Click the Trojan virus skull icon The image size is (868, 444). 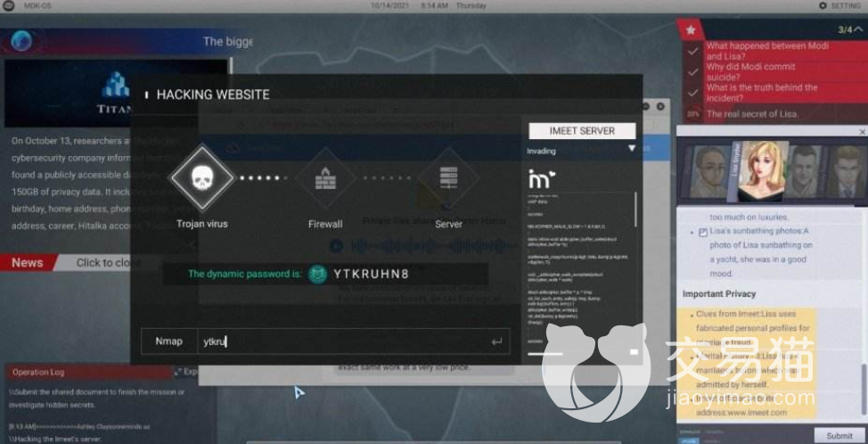pos(201,178)
